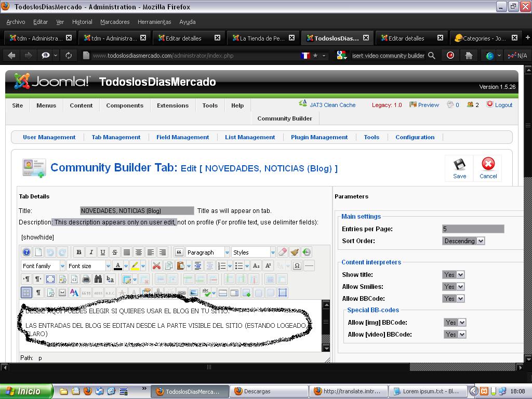The height and width of the screenshot is (399, 532).
Task: Run the editor spellchecker
Action: click(206, 292)
